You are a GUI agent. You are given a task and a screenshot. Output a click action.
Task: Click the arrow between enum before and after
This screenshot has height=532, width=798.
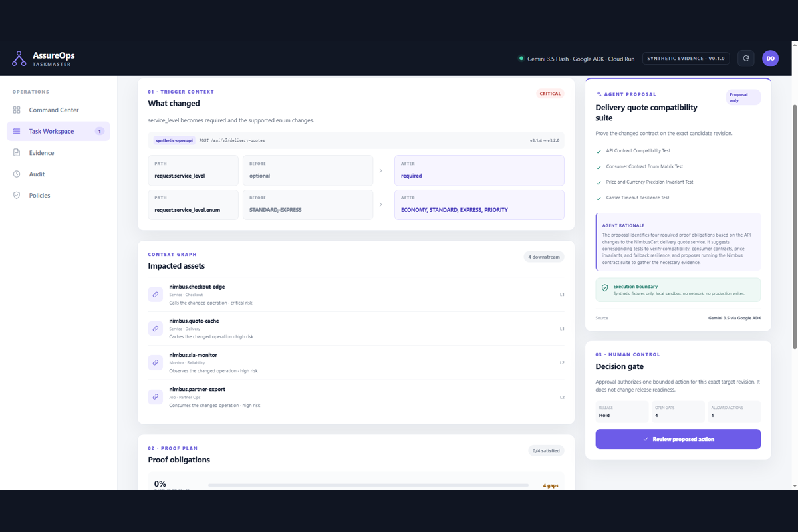pyautogui.click(x=380, y=205)
